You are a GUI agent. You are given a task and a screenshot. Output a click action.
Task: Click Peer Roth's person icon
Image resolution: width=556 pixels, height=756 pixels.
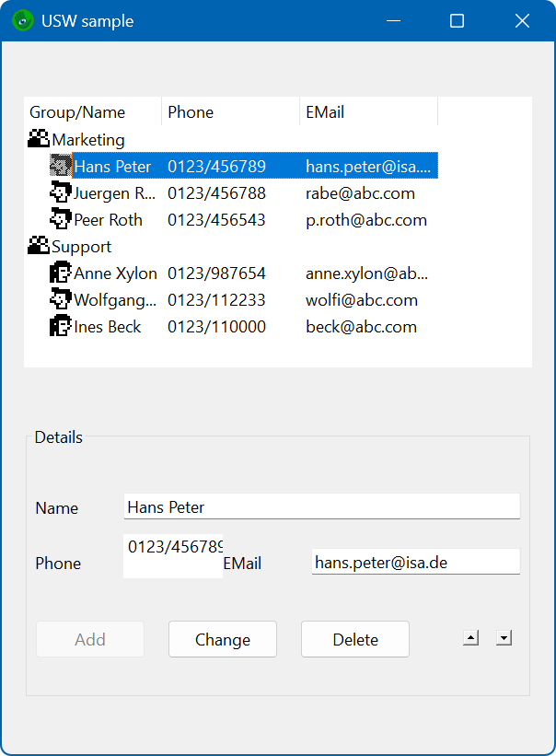61,219
